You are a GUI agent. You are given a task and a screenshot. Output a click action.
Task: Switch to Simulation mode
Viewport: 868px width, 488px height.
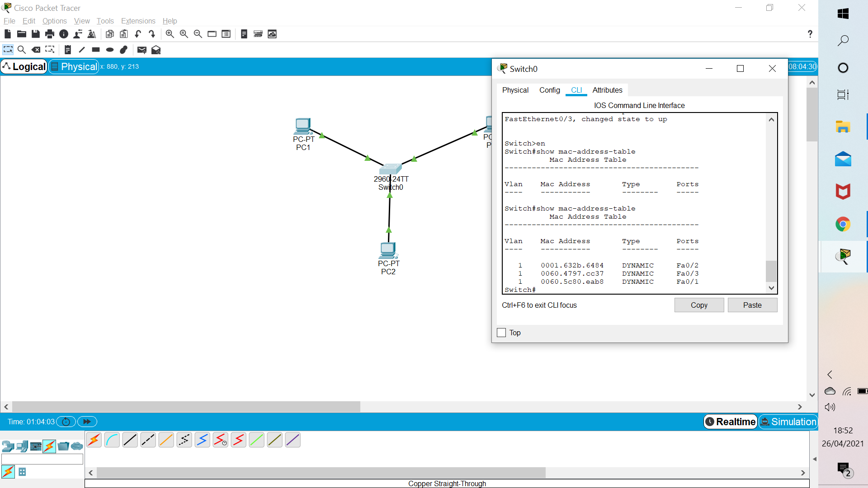coord(788,422)
